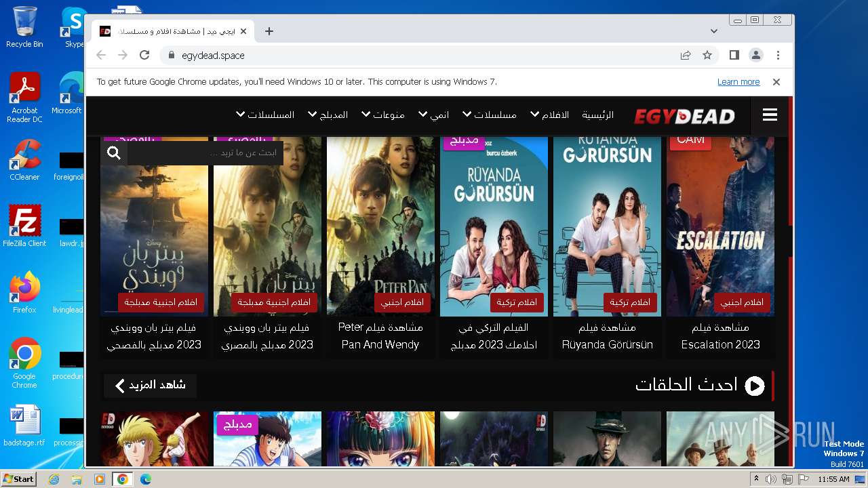Screen dimensions: 868x488
Task: Expand the منوعات dropdown menu
Action: pos(383,115)
